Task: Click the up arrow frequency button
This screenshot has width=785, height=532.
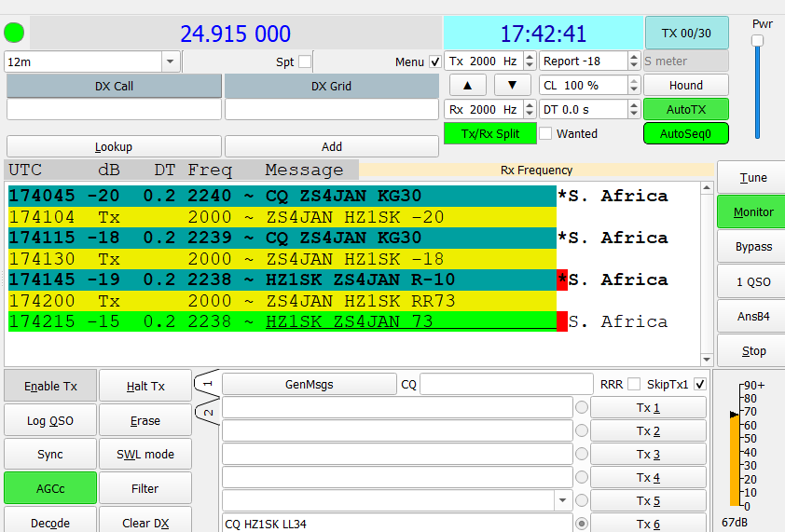Action: tap(468, 85)
